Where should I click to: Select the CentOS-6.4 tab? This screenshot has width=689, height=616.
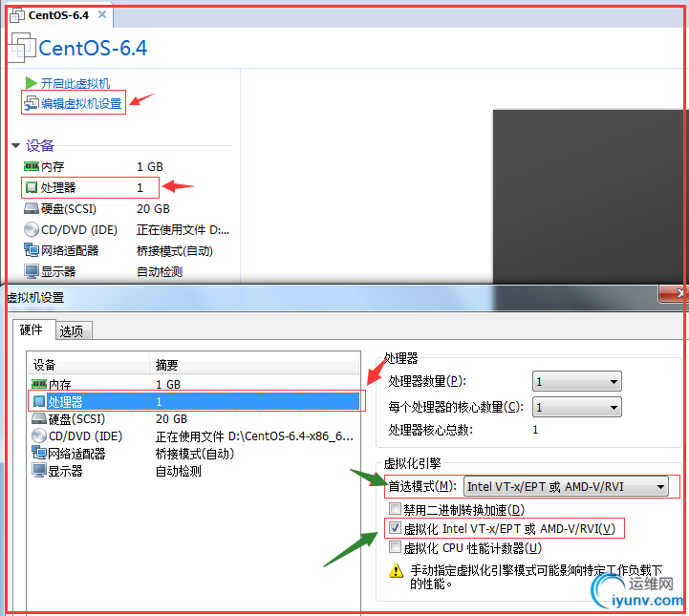click(x=60, y=15)
